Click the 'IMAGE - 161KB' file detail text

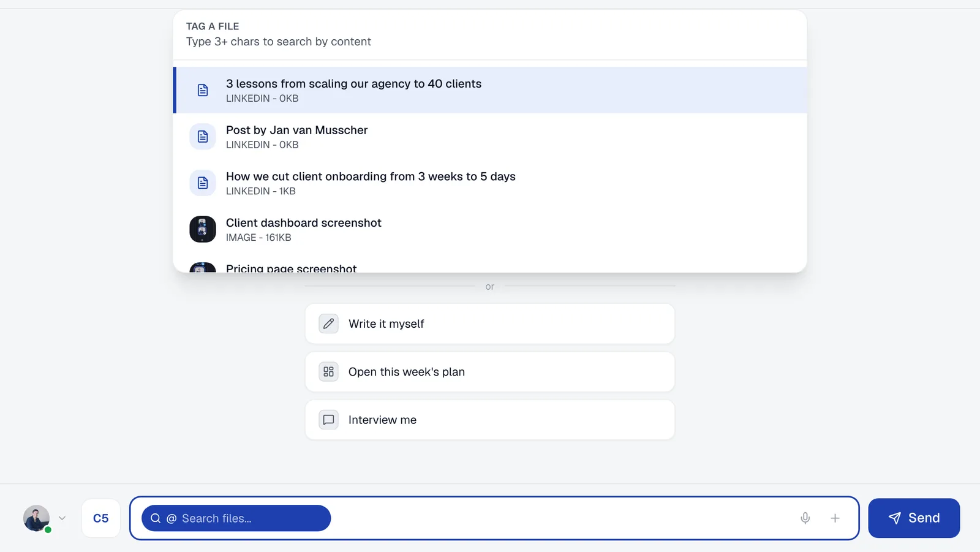[x=258, y=238]
